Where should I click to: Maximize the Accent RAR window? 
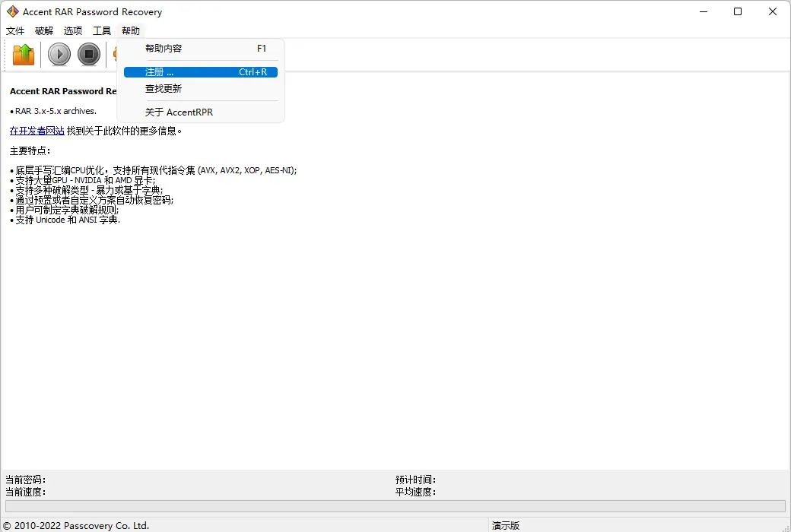pyautogui.click(x=738, y=11)
